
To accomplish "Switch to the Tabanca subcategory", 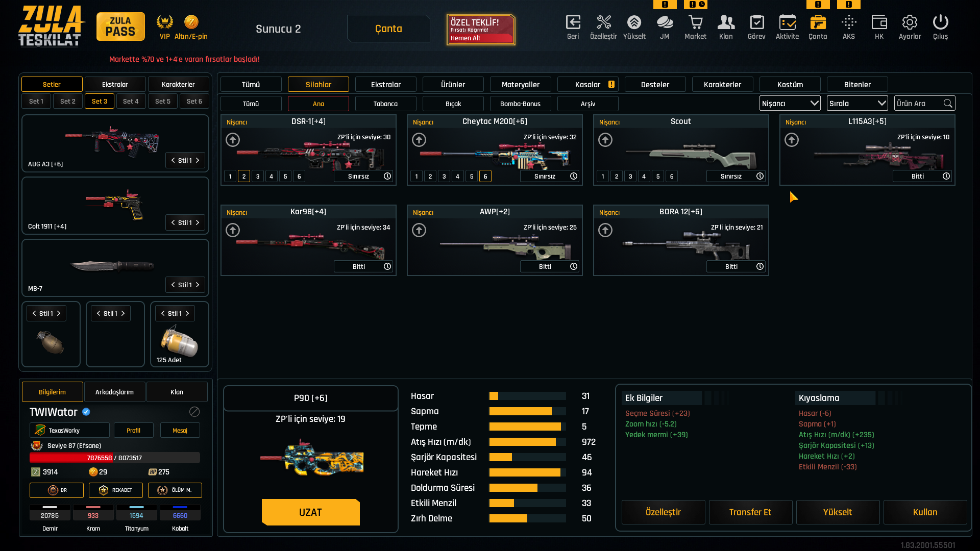I will click(386, 104).
